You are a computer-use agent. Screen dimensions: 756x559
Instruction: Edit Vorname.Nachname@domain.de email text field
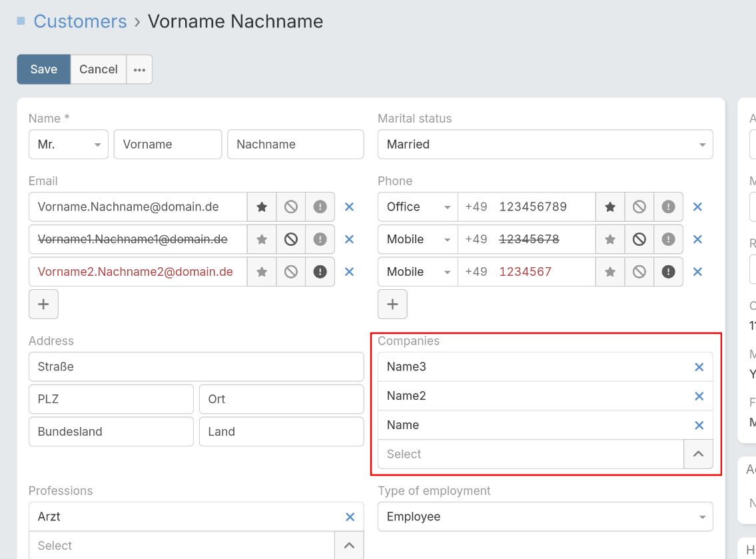coord(138,207)
